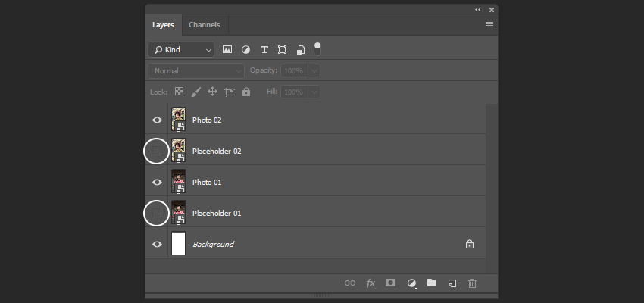
Task: Select the Photo 01 layer thumbnail
Action: (178, 182)
